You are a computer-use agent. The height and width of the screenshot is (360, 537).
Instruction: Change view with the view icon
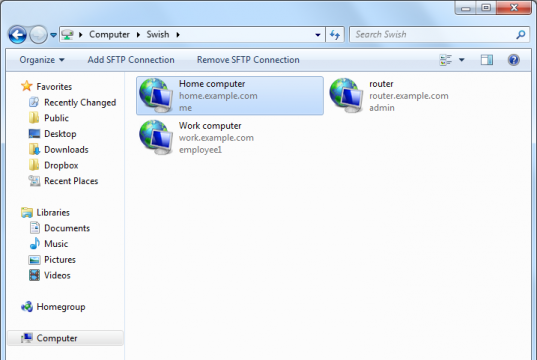(x=446, y=60)
